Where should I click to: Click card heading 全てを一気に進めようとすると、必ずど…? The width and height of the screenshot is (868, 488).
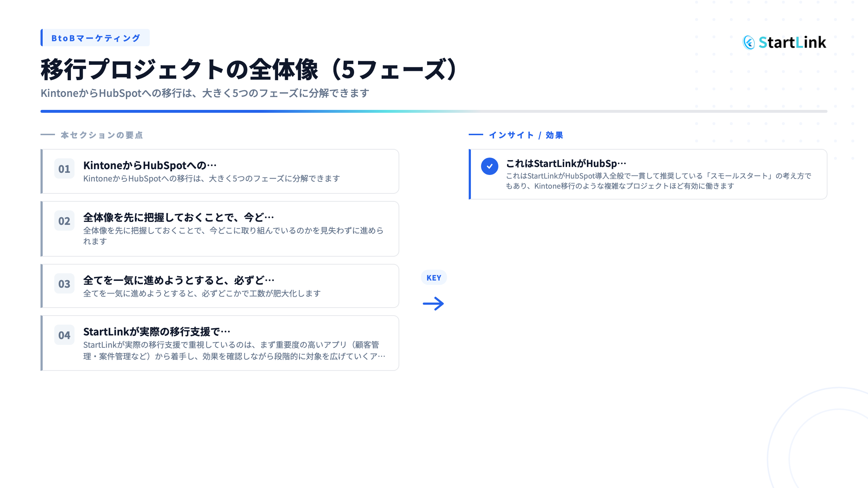(179, 281)
